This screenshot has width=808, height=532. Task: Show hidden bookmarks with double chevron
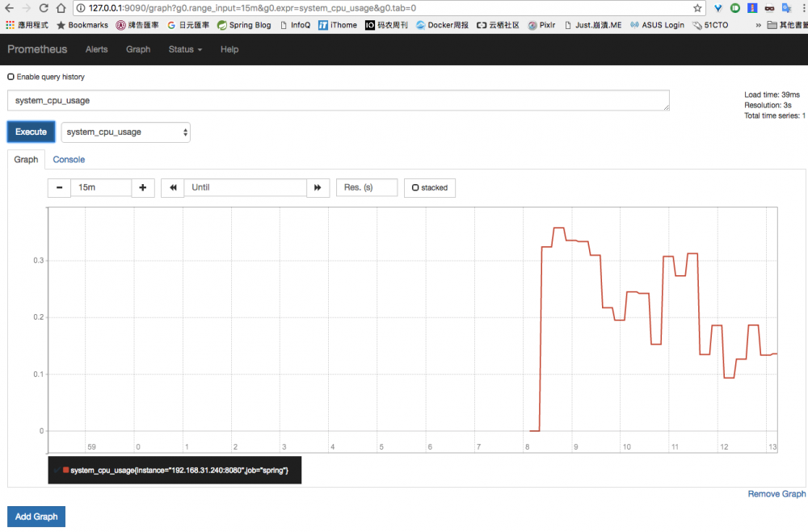click(758, 25)
